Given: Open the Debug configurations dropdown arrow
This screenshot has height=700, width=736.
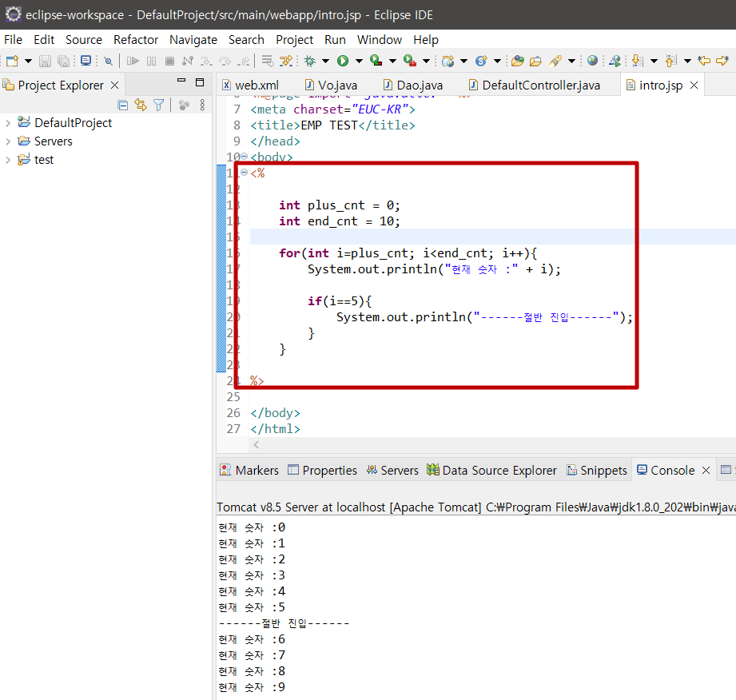Looking at the screenshot, I should point(325,61).
